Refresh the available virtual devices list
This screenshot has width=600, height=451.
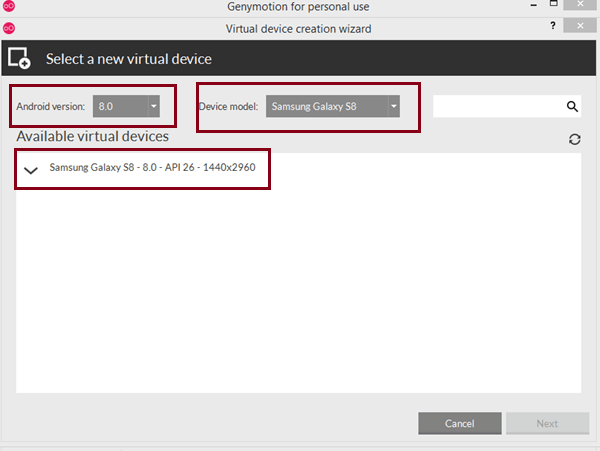[574, 139]
